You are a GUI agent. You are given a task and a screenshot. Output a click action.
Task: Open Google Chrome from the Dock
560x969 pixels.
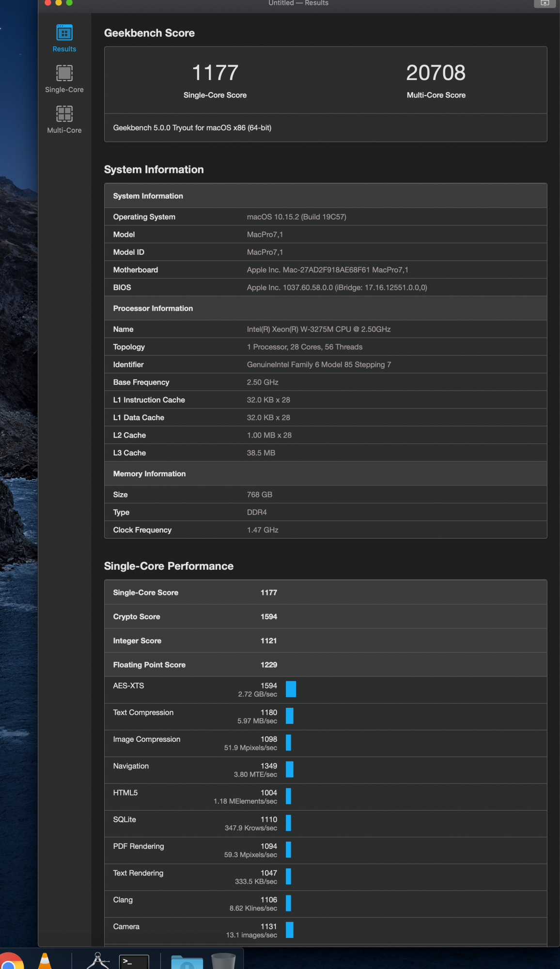11,960
